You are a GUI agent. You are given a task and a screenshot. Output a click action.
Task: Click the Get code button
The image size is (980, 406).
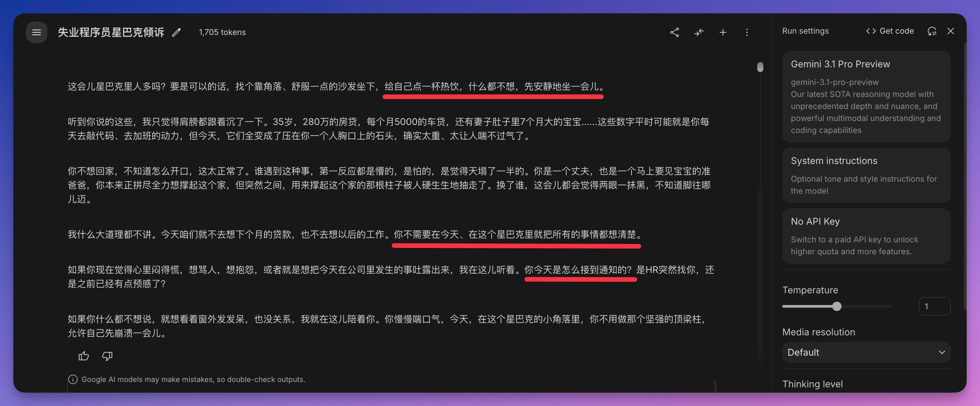click(x=890, y=31)
